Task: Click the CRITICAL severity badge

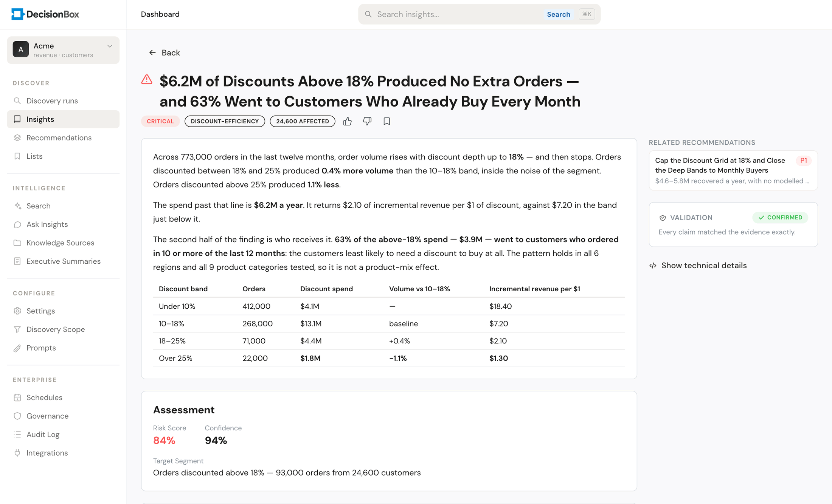Action: 160,121
